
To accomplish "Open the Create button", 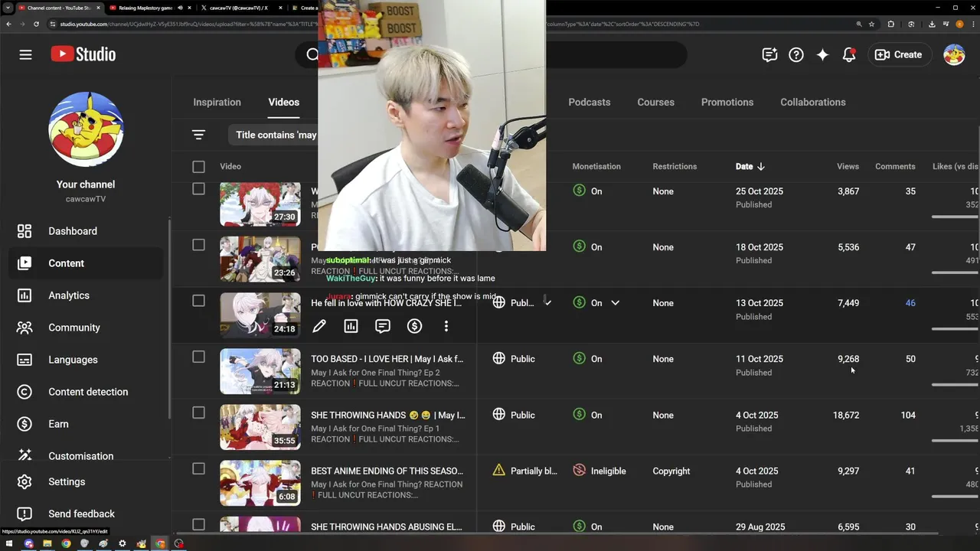I will pos(898,54).
